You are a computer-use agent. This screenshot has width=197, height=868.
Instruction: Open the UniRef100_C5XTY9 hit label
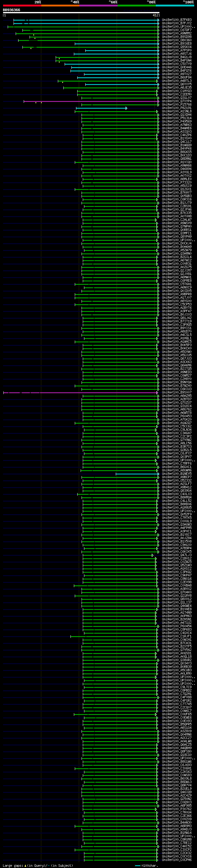pyautogui.click(x=177, y=64)
